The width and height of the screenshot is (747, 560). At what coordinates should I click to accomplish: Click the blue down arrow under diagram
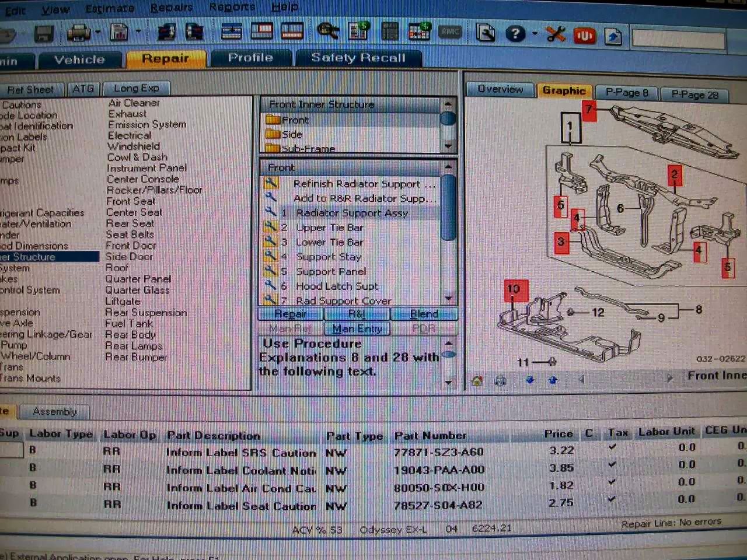[x=530, y=380]
